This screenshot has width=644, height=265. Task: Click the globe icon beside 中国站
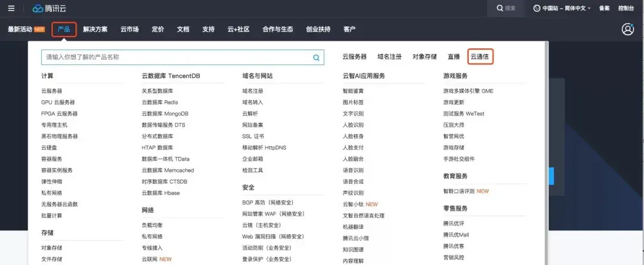[x=537, y=8]
